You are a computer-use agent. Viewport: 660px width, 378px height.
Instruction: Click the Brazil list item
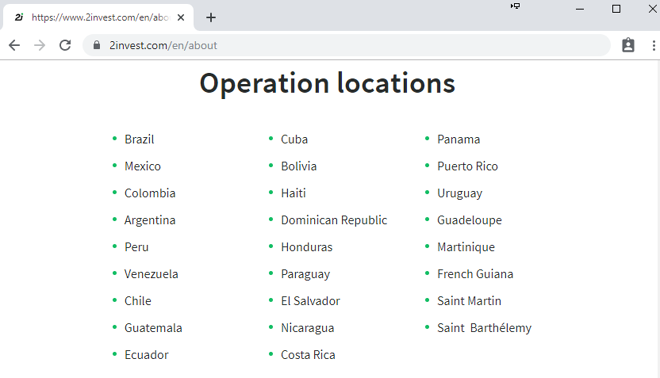[139, 139]
